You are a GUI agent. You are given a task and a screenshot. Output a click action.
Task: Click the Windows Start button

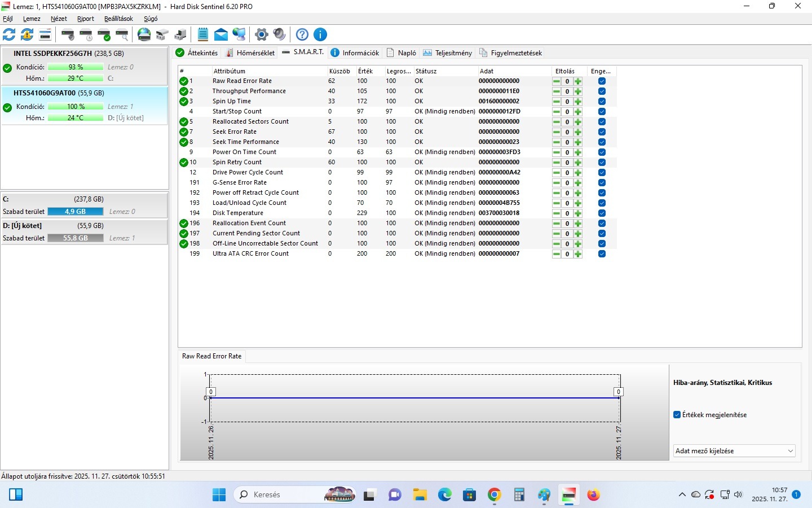[219, 495]
